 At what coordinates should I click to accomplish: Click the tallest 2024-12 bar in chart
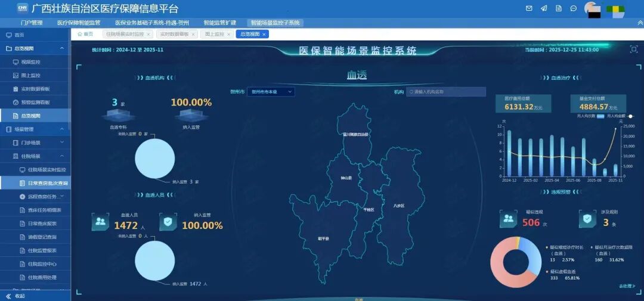coord(509,153)
